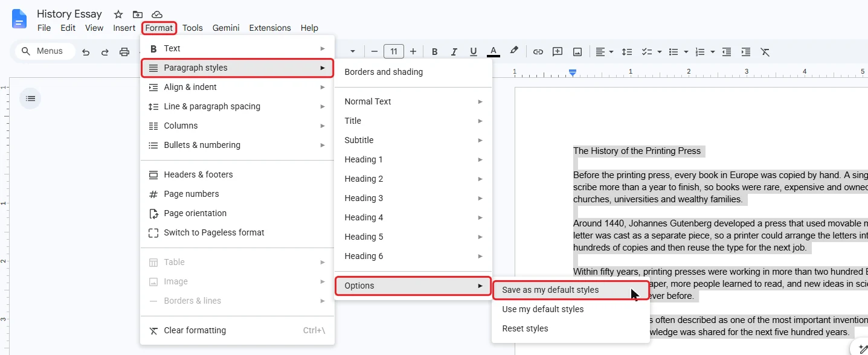Click the Add comment icon
Image resolution: width=868 pixels, height=355 pixels.
[x=558, y=52]
